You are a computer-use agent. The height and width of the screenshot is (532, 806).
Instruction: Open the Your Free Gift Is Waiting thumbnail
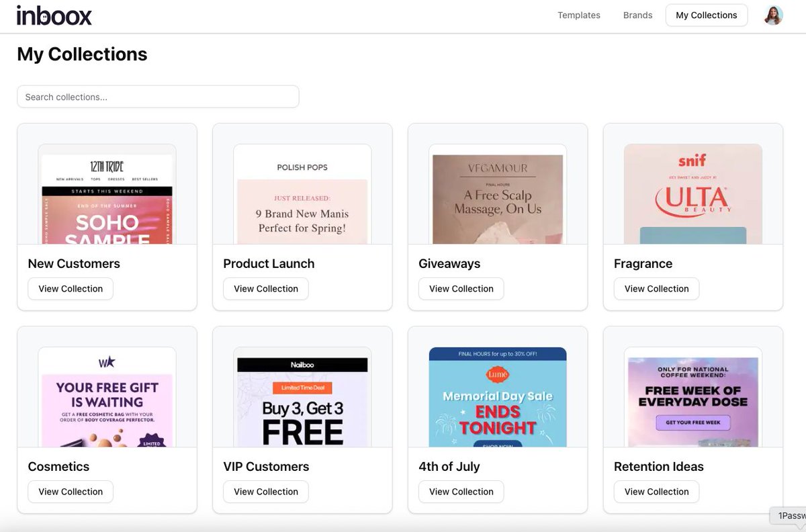point(107,397)
